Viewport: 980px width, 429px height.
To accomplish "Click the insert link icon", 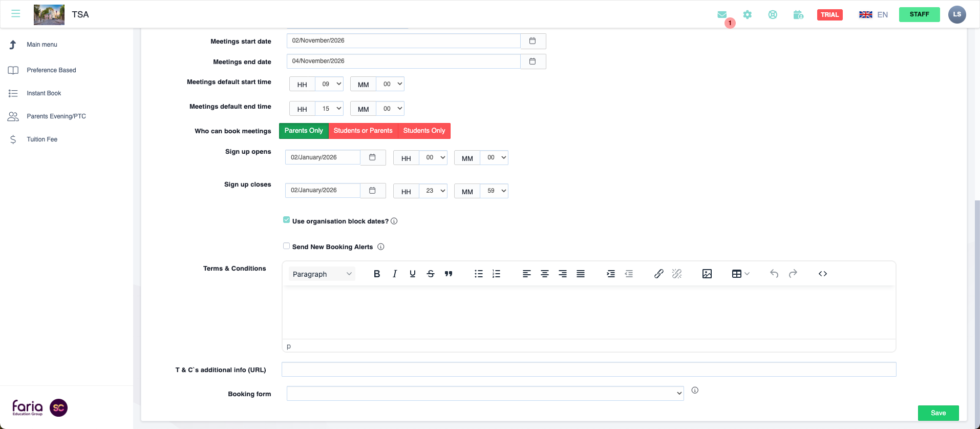I will click(x=659, y=274).
